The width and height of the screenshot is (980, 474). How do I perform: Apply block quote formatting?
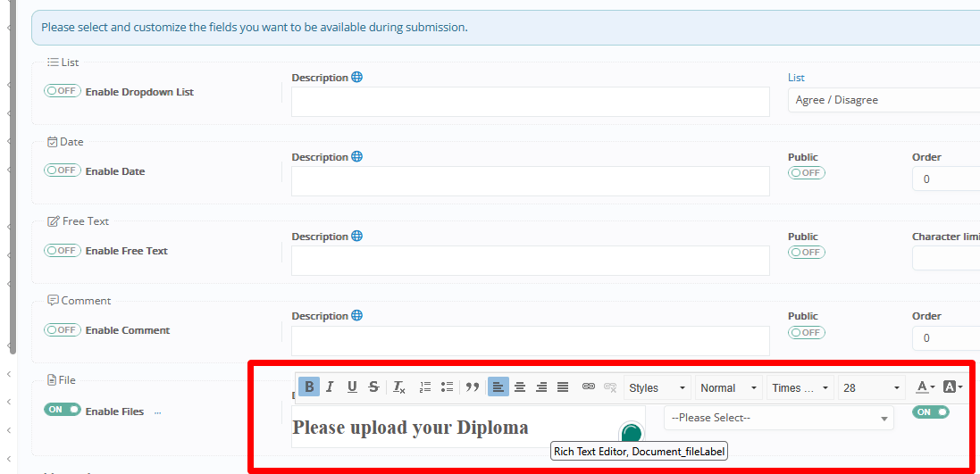[x=473, y=387]
